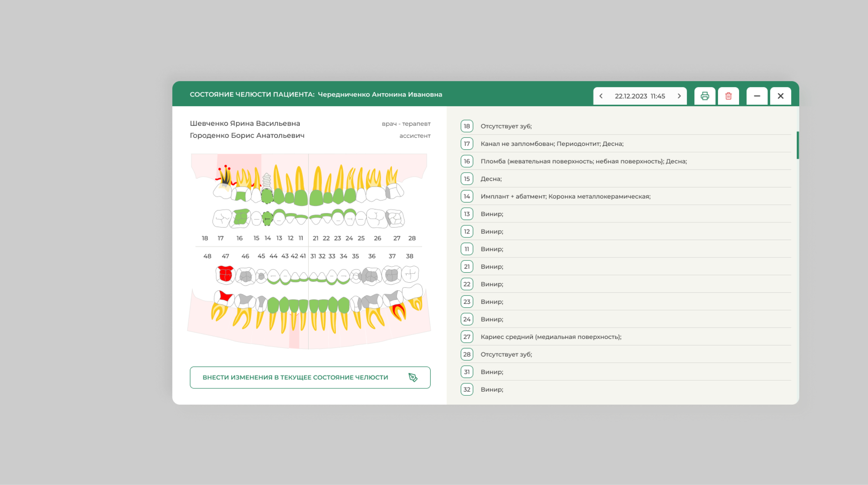Click tooth number badge 18 in list
The image size is (868, 485).
click(467, 126)
